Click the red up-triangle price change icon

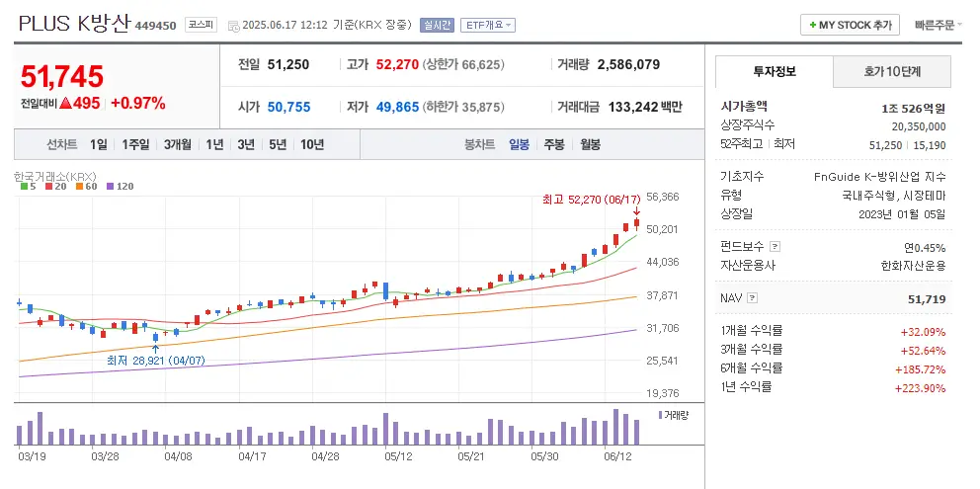(x=65, y=103)
